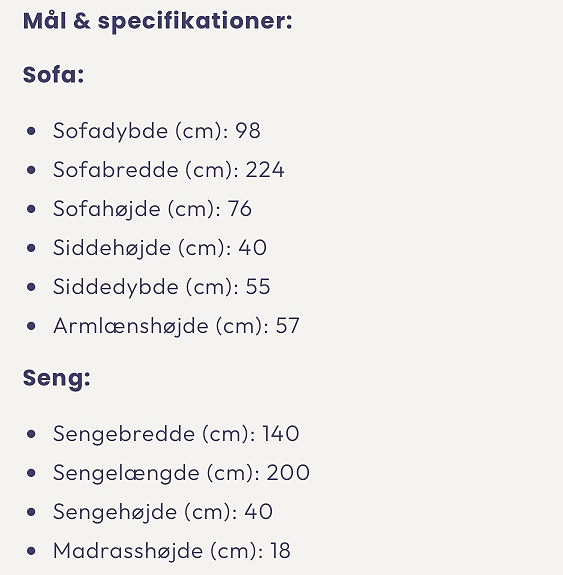This screenshot has height=575, width=563.
Task: Click the 'Sofa:' section heading
Action: [54, 75]
